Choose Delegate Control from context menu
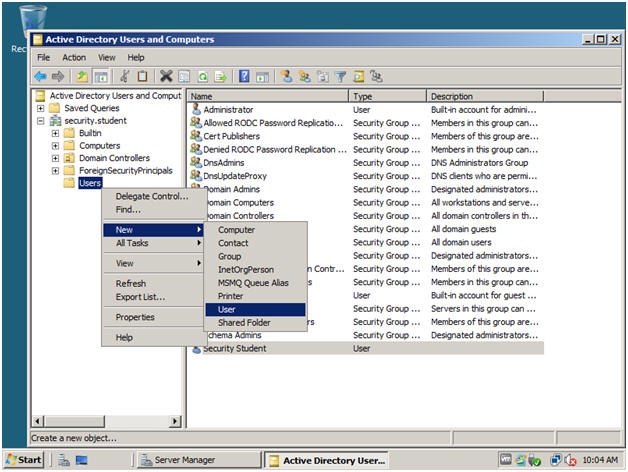The width and height of the screenshot is (628, 472). pos(153,196)
